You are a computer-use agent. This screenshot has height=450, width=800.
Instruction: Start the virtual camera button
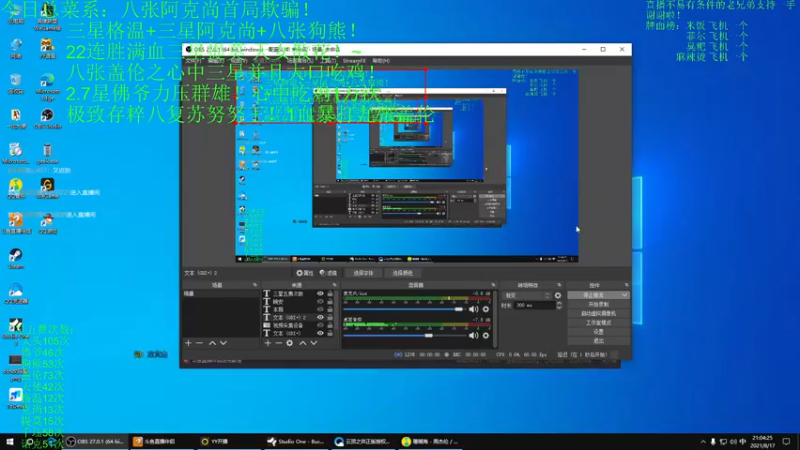point(598,314)
